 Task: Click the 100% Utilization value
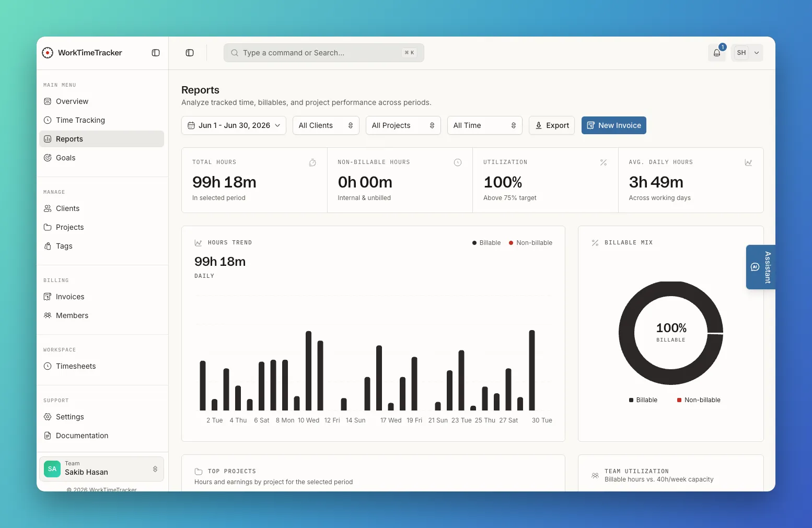click(x=503, y=182)
